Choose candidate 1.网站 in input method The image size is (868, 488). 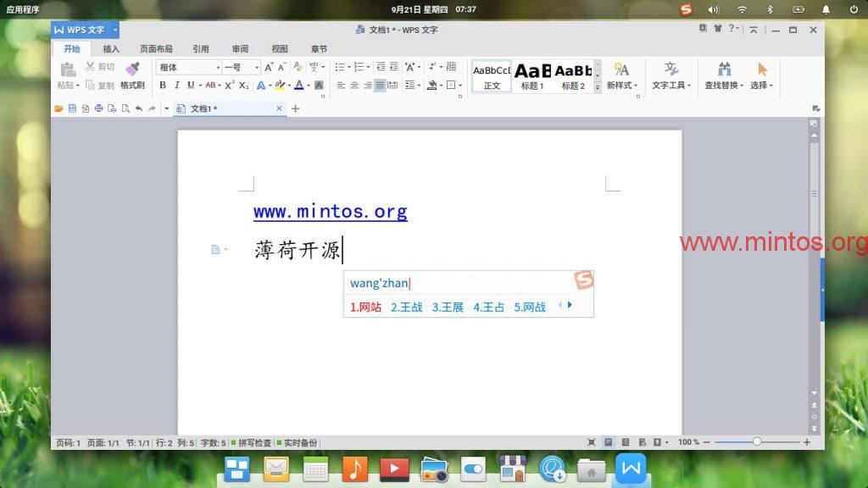click(366, 307)
